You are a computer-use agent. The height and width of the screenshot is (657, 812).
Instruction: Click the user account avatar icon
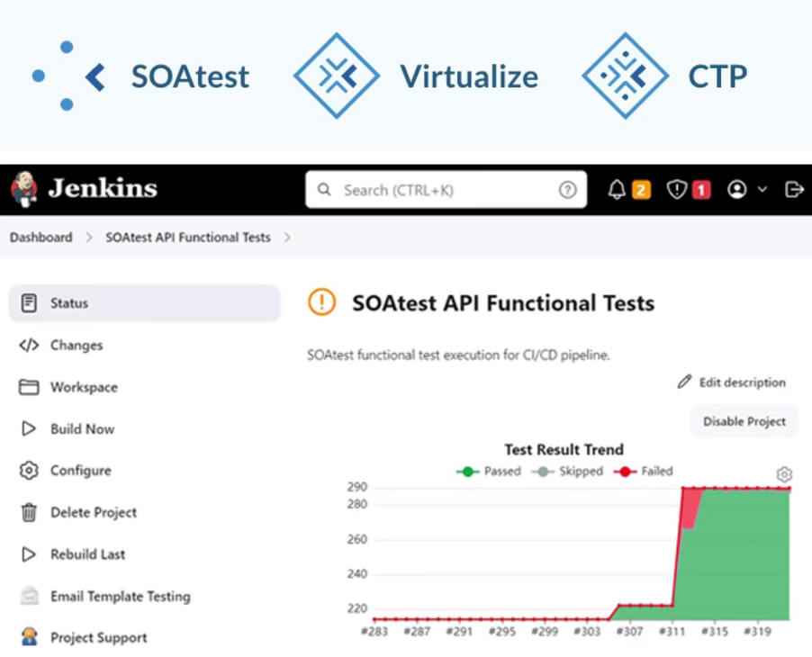(737, 190)
